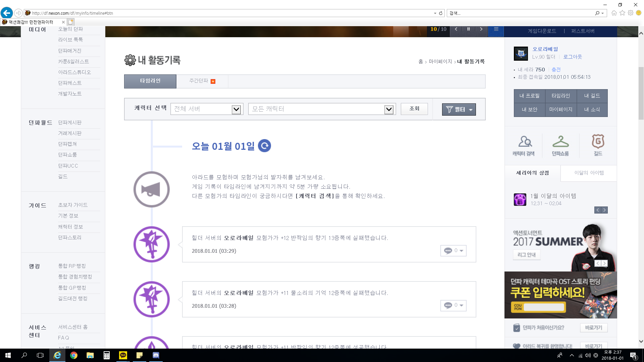This screenshot has width=644, height=362.
Task: Open the Windows Start menu
Action: coord(8,355)
